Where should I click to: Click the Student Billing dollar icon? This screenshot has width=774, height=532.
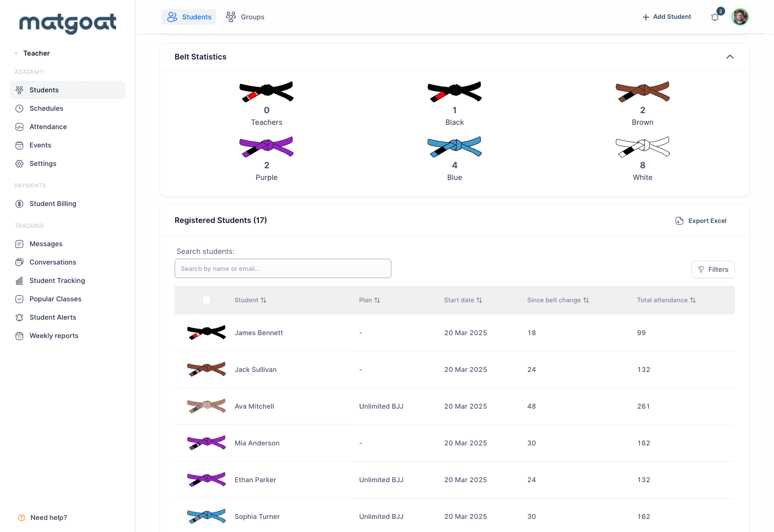(19, 204)
